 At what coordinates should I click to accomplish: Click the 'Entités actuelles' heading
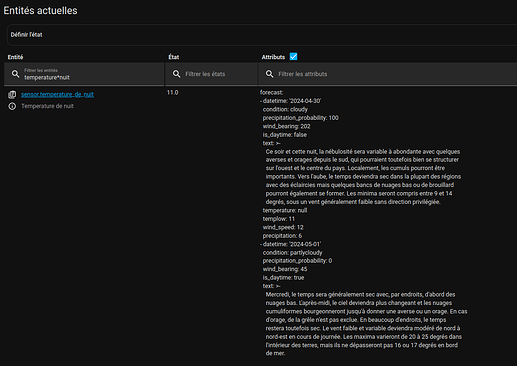click(x=40, y=10)
